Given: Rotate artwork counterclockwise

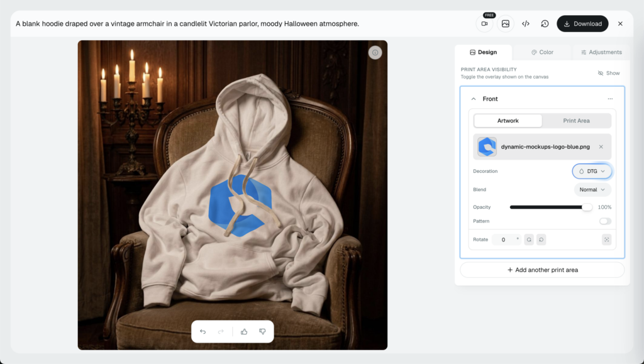Looking at the screenshot, I should point(541,240).
